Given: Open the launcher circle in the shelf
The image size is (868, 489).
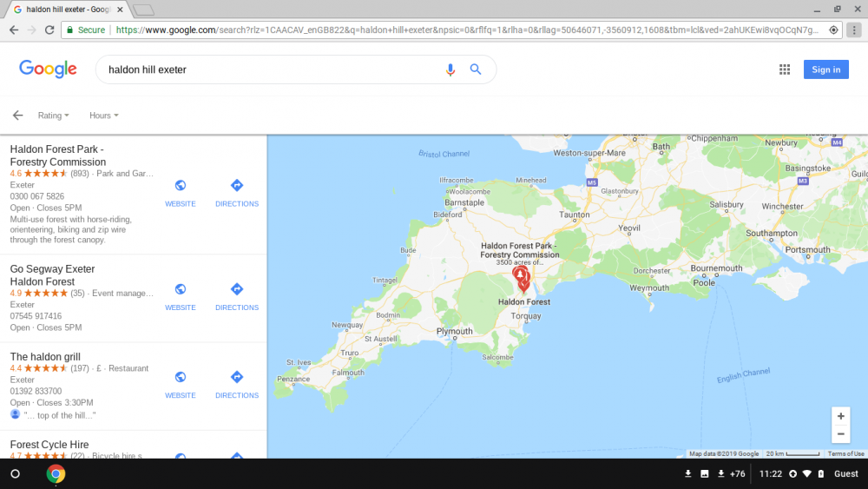Looking at the screenshot, I should [16, 473].
